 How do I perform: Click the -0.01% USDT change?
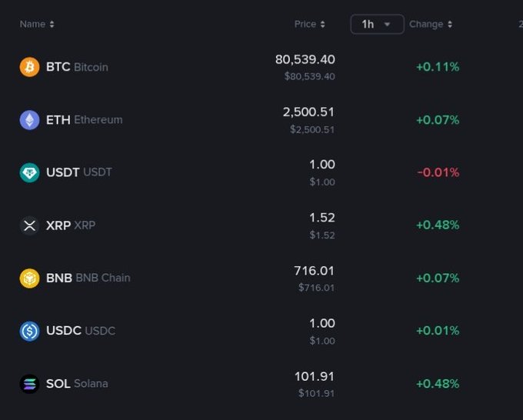pyautogui.click(x=438, y=172)
